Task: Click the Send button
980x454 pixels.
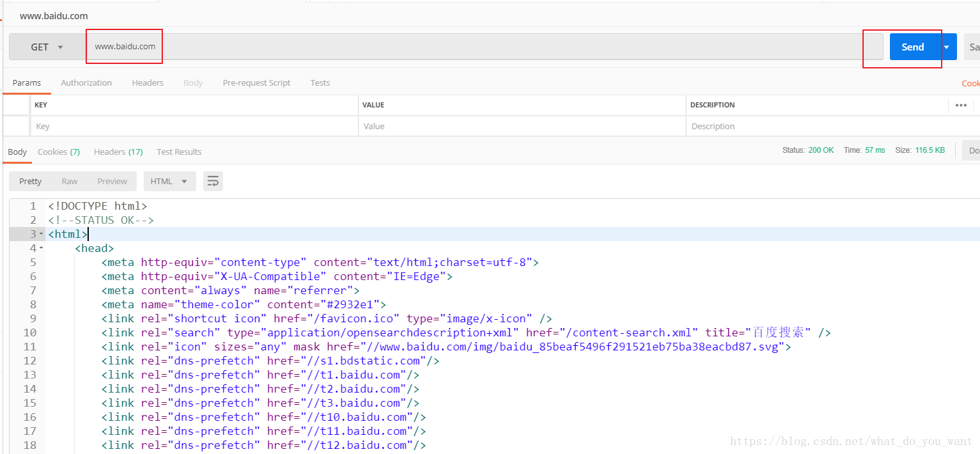Action: coord(913,47)
